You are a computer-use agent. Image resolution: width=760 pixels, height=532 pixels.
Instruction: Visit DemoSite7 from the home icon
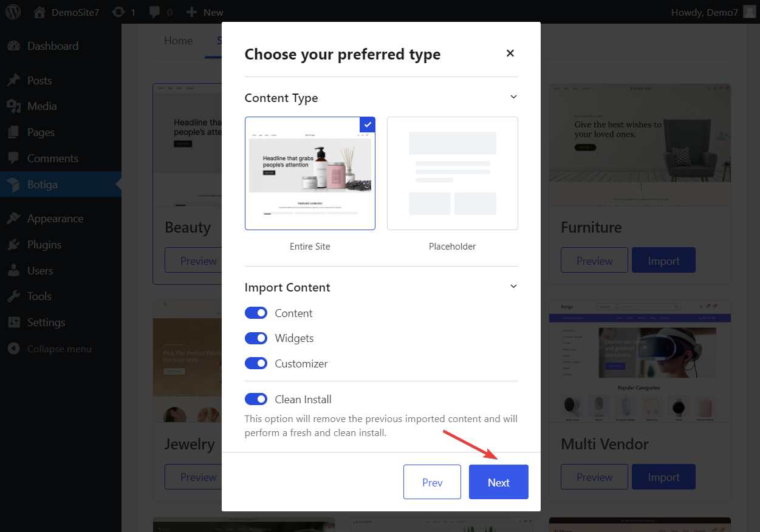coord(66,12)
